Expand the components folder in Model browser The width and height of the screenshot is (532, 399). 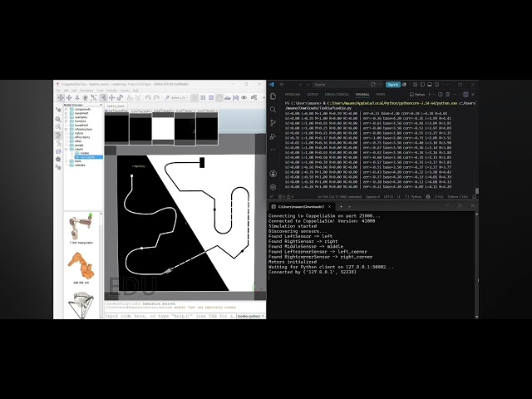pos(66,109)
